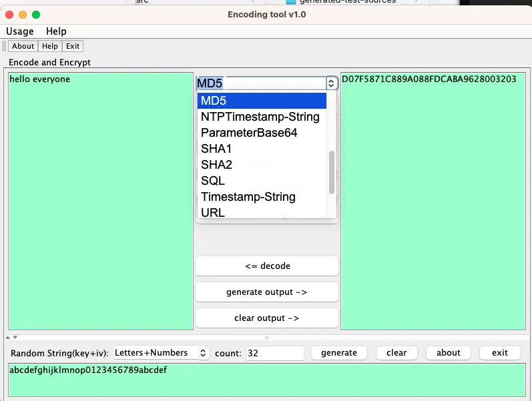Open the Letters+Numbers dropdown
The width and height of the screenshot is (532, 401).
[161, 353]
